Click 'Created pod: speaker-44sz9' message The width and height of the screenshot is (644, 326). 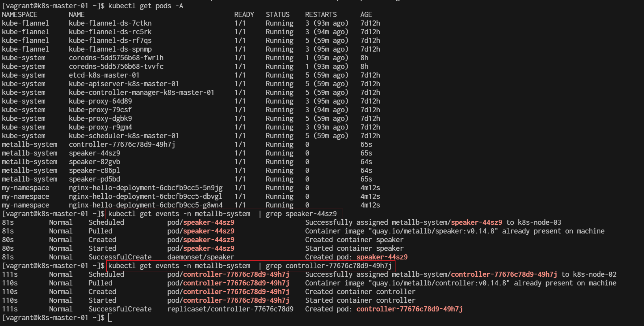pyautogui.click(x=356, y=257)
